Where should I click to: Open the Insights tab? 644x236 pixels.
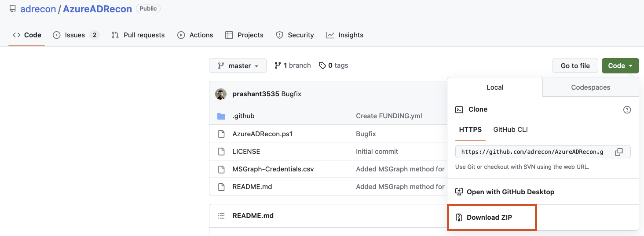point(345,35)
